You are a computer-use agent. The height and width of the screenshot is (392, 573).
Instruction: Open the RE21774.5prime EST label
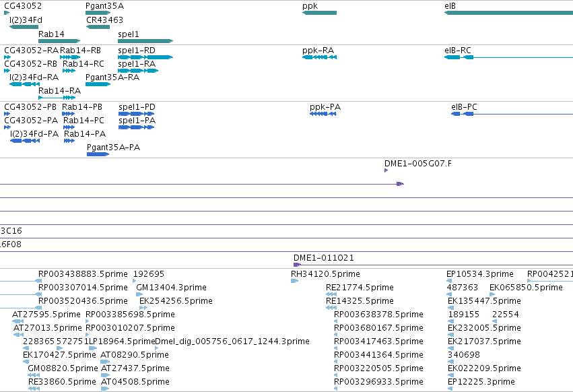pyautogui.click(x=360, y=288)
